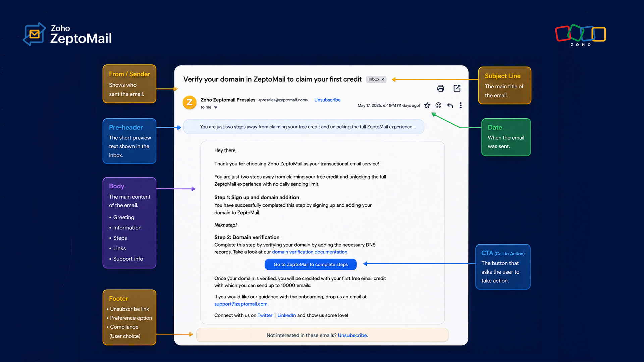Click the support@zeptomail.com email link
644x362 pixels.
[x=241, y=304]
